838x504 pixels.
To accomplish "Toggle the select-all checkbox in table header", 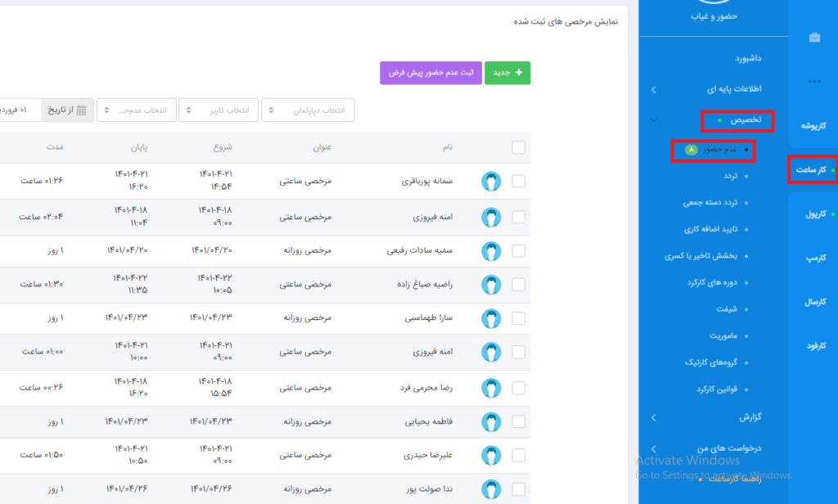I will point(518,147).
